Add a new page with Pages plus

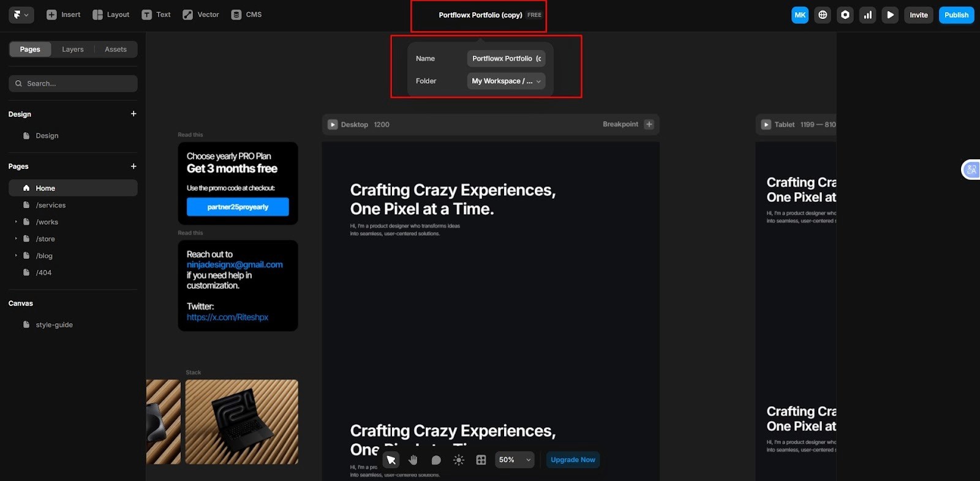click(x=134, y=166)
